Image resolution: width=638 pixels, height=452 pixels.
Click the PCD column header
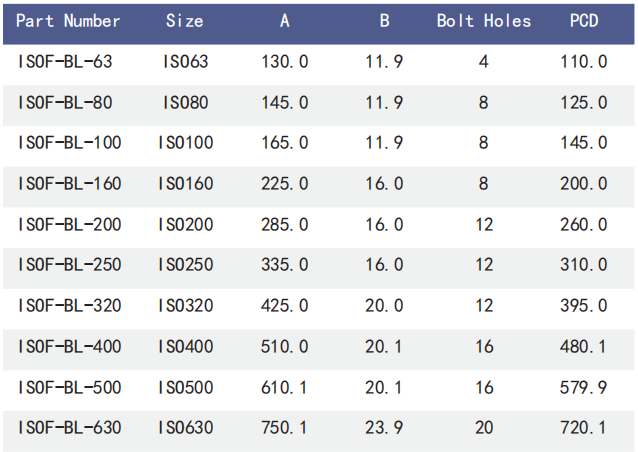tap(584, 21)
